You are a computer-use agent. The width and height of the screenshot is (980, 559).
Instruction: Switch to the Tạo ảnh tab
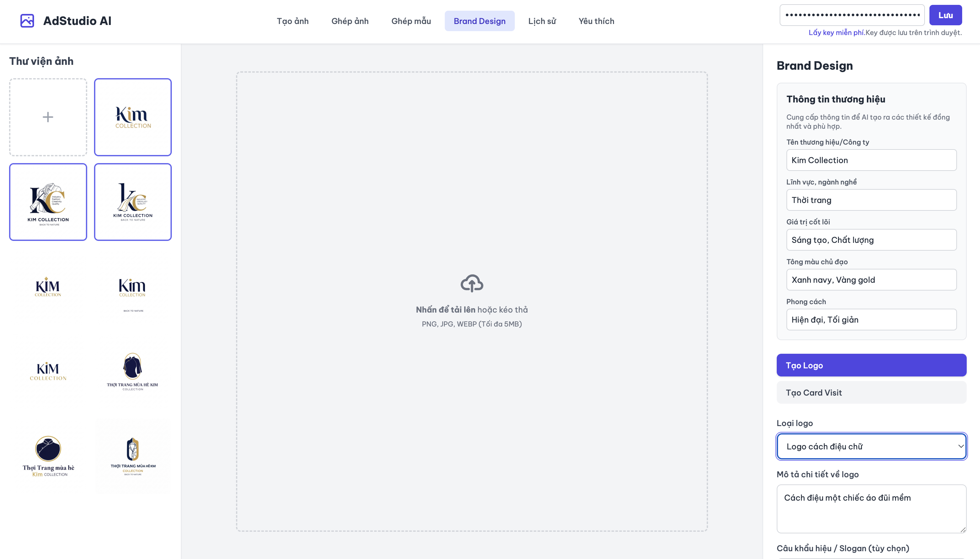point(292,21)
